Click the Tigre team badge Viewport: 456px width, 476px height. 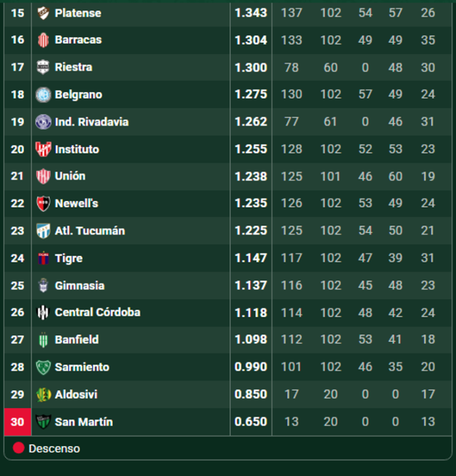click(44, 258)
